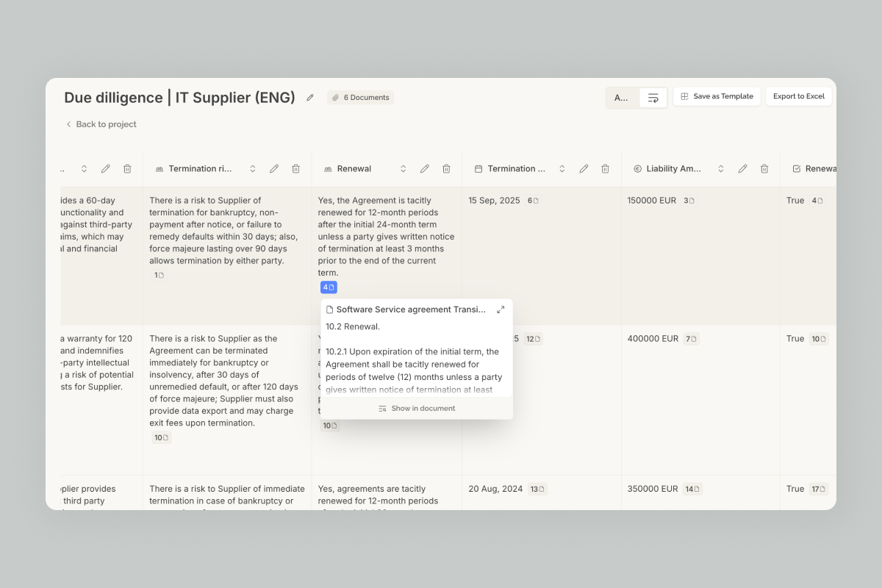Image resolution: width=882 pixels, height=588 pixels.
Task: Open citation 7 next to 400000 EUR
Action: pyautogui.click(x=690, y=339)
